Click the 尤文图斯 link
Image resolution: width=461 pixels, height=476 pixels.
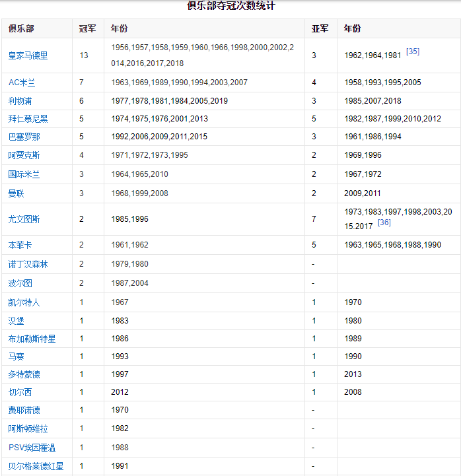point(24,219)
